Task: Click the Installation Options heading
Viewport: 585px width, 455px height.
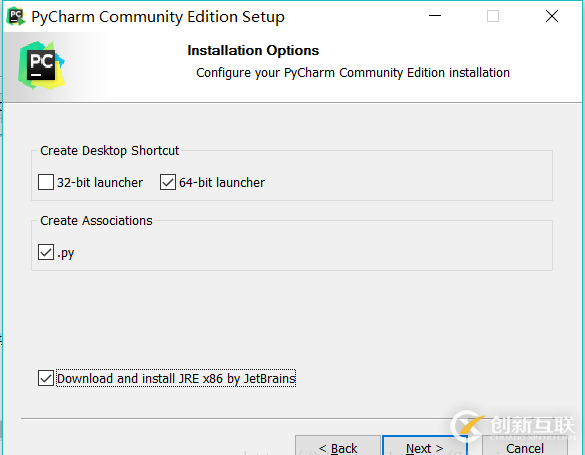Action: (x=253, y=50)
